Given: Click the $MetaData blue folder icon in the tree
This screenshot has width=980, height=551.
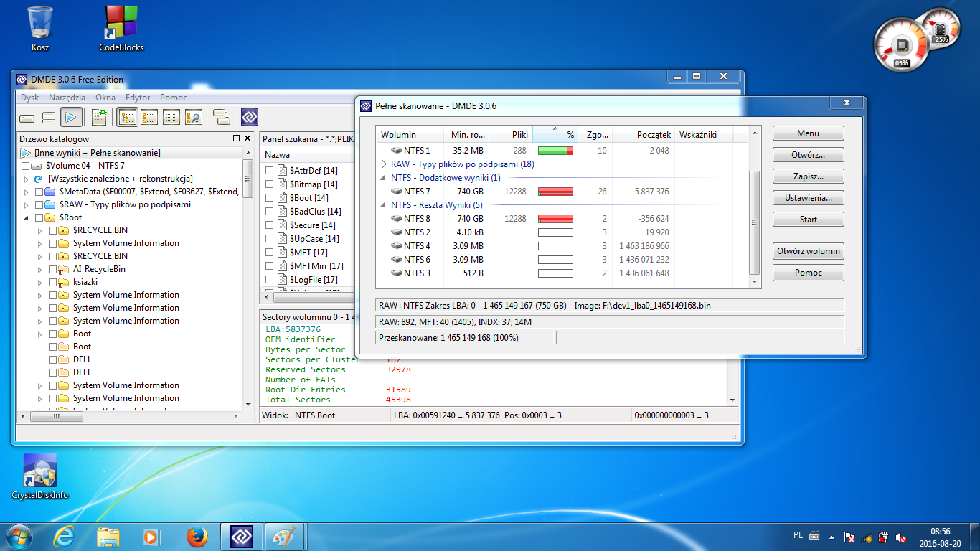Looking at the screenshot, I should (50, 192).
